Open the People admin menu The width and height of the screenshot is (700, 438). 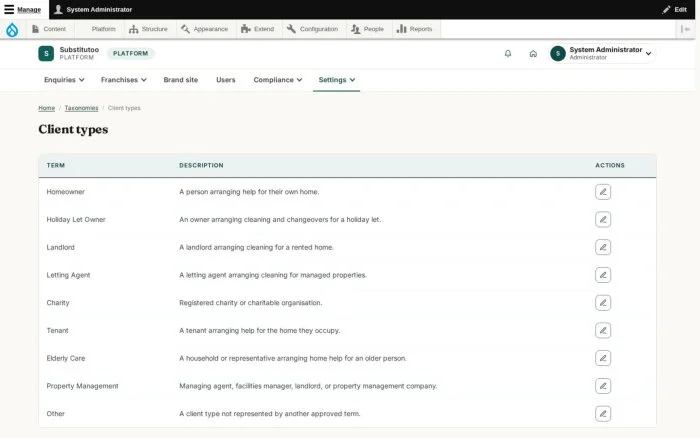tap(367, 29)
